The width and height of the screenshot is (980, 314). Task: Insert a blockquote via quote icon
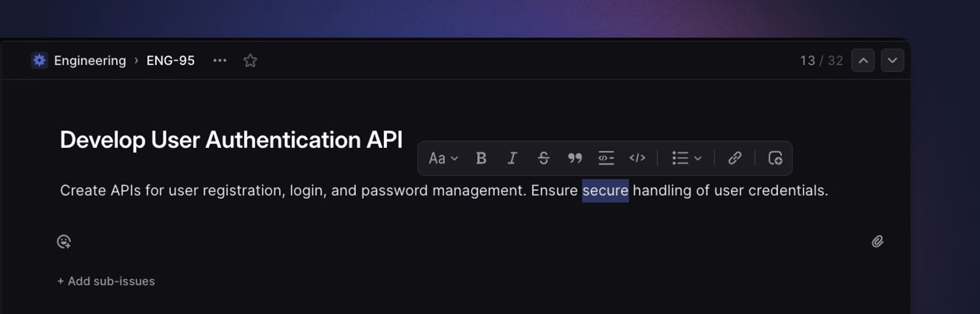click(x=574, y=158)
